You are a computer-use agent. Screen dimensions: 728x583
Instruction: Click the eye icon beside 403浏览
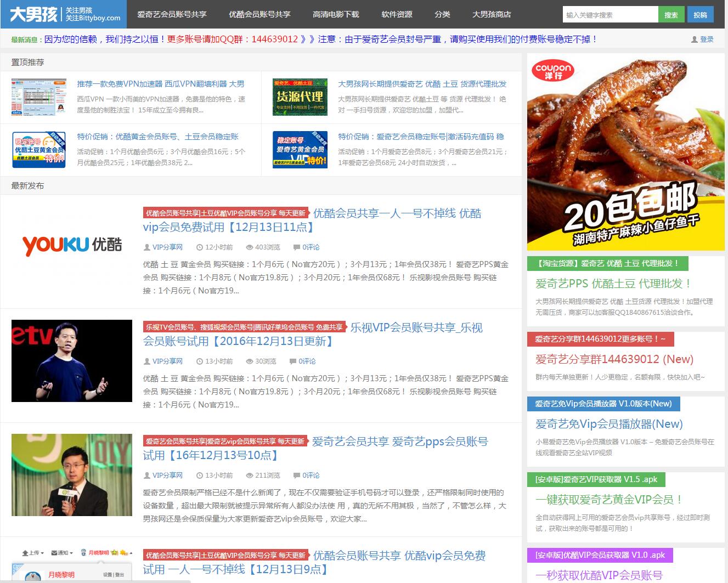point(250,247)
